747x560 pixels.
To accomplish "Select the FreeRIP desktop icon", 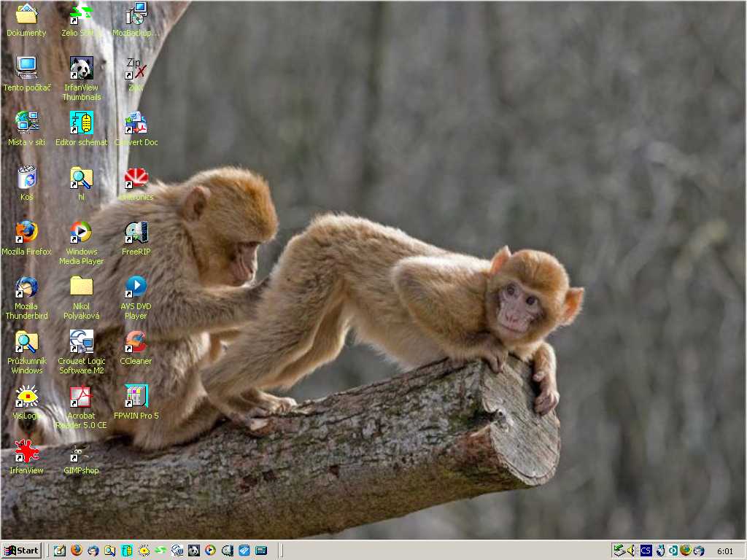I will point(136,232).
